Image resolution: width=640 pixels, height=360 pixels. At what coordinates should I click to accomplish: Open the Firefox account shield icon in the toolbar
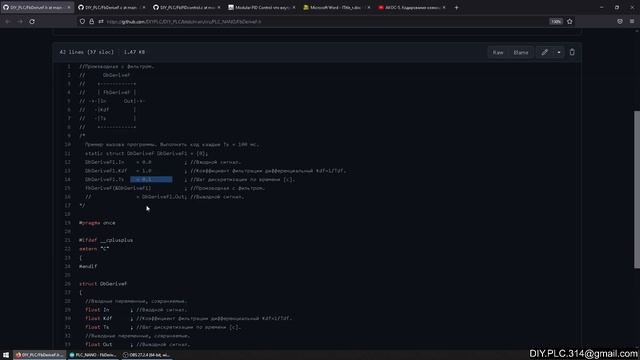[x=620, y=21]
